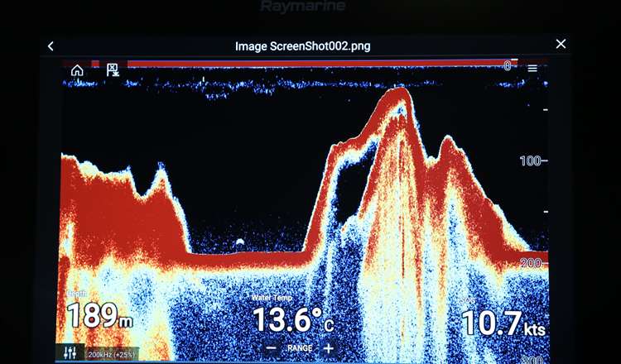621x364 pixels.
Task: Close the ScreenShot002.png image viewer
Action: (561, 44)
